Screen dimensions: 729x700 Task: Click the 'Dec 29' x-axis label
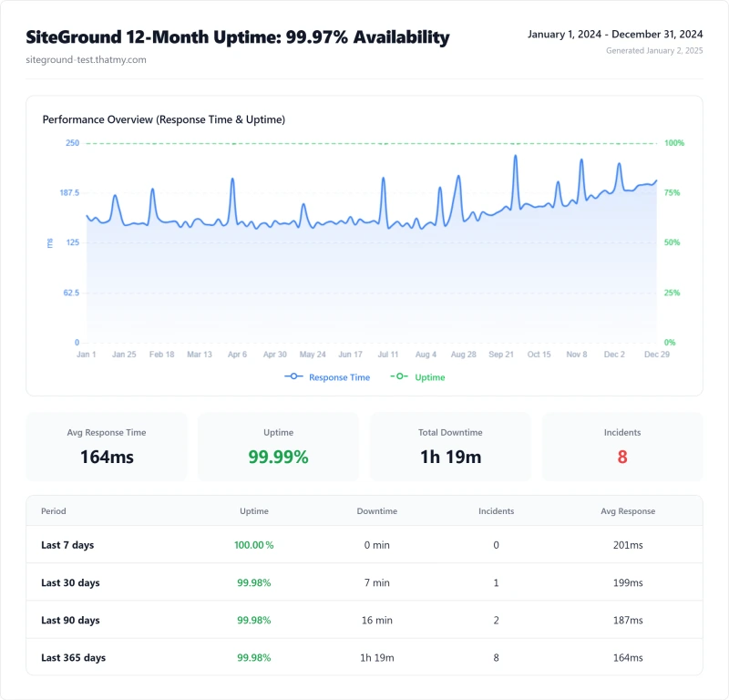tap(657, 355)
